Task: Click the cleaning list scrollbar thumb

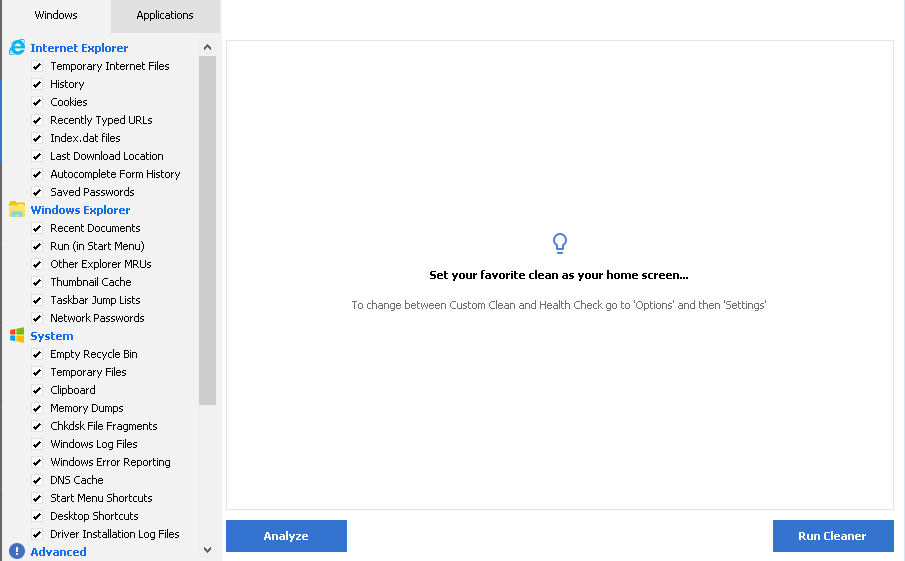Action: 208,230
